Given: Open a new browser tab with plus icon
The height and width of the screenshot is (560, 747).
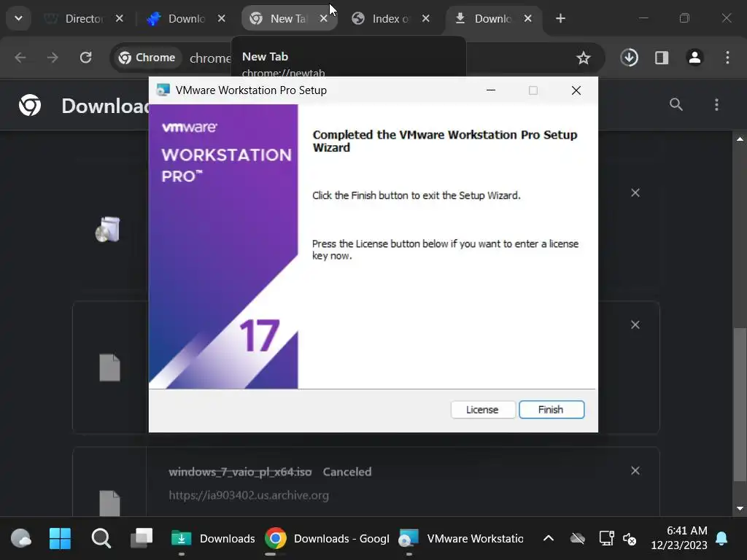Looking at the screenshot, I should tap(561, 18).
